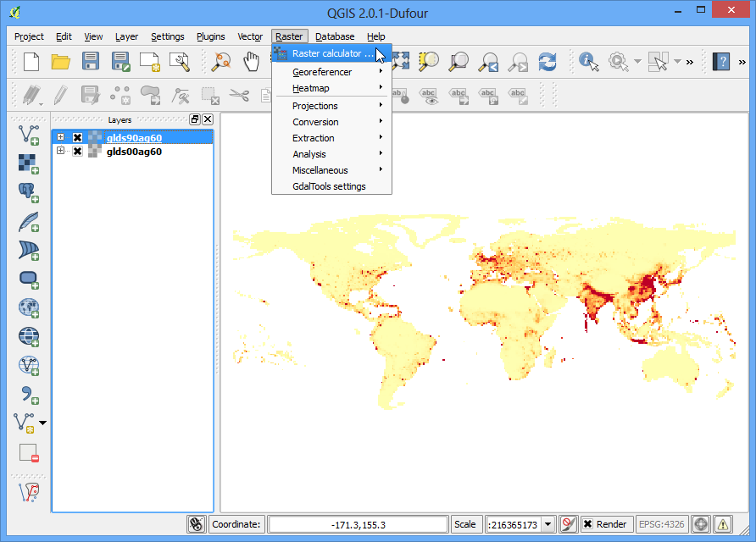Expand the glds90ag60 layer tree
The height and width of the screenshot is (542, 756).
click(60, 137)
